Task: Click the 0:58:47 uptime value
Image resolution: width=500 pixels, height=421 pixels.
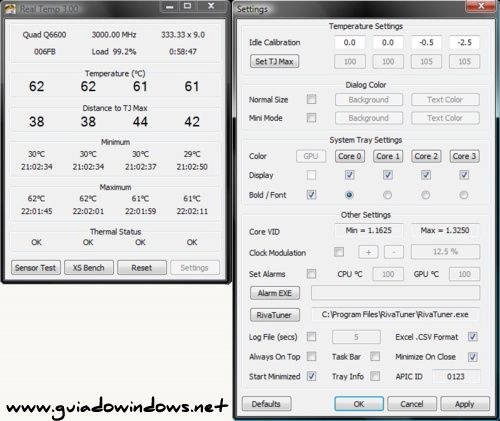Action: (183, 52)
